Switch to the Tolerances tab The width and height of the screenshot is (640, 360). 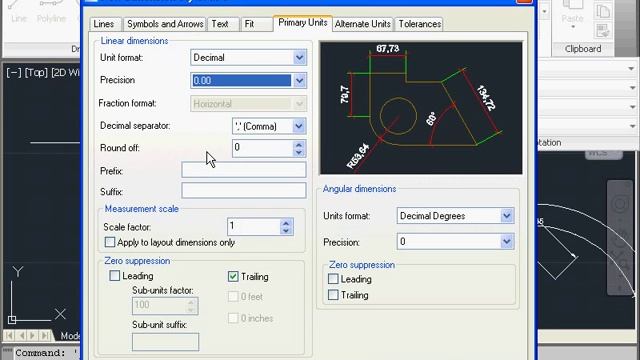(419, 24)
